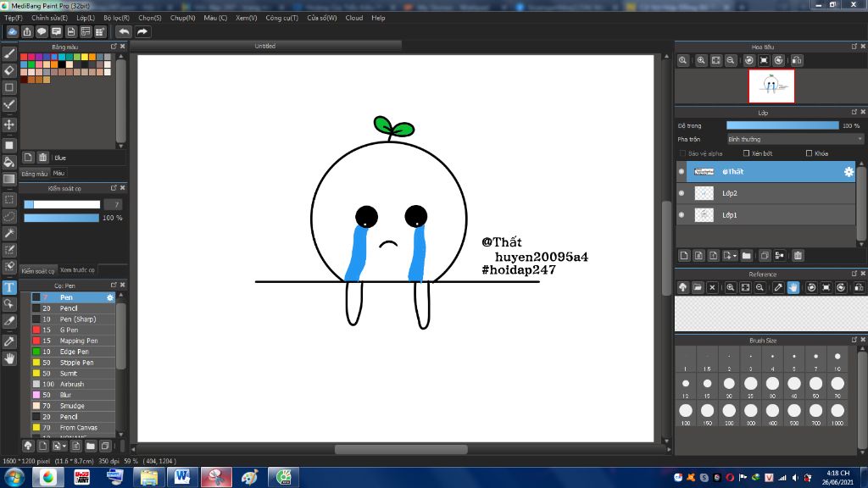Open the Bộ lọc(R) menu

pyautogui.click(x=116, y=18)
